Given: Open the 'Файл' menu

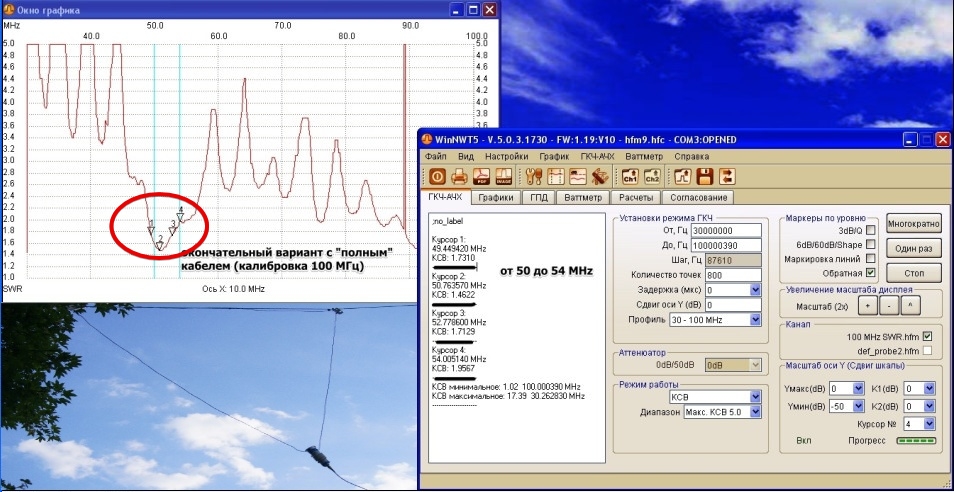Looking at the screenshot, I should pos(436,156).
